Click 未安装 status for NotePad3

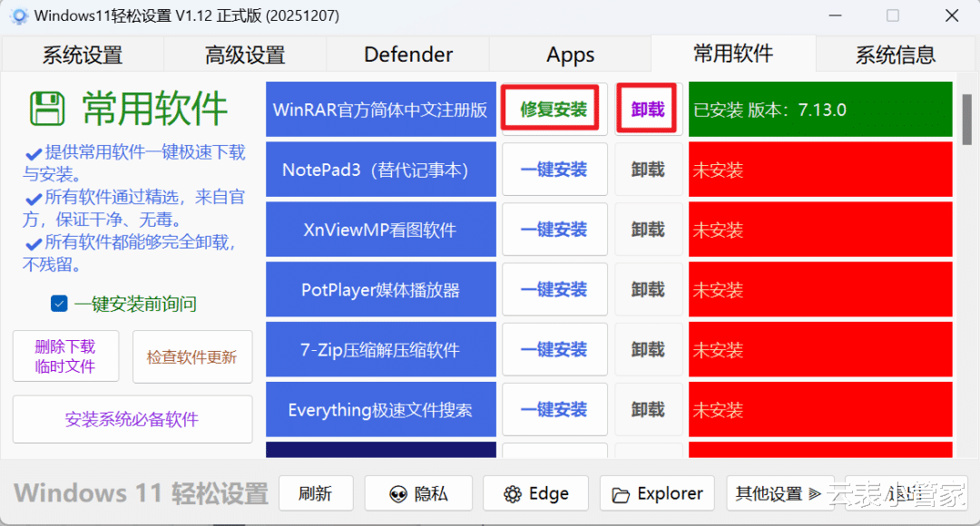pos(820,170)
